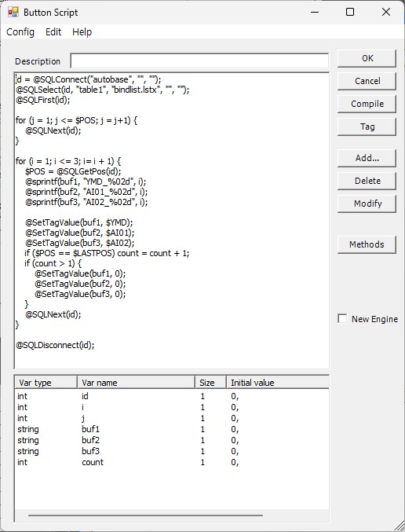Click the variable list horizontal scrollbar
This screenshot has height=532, width=405.
145,515
